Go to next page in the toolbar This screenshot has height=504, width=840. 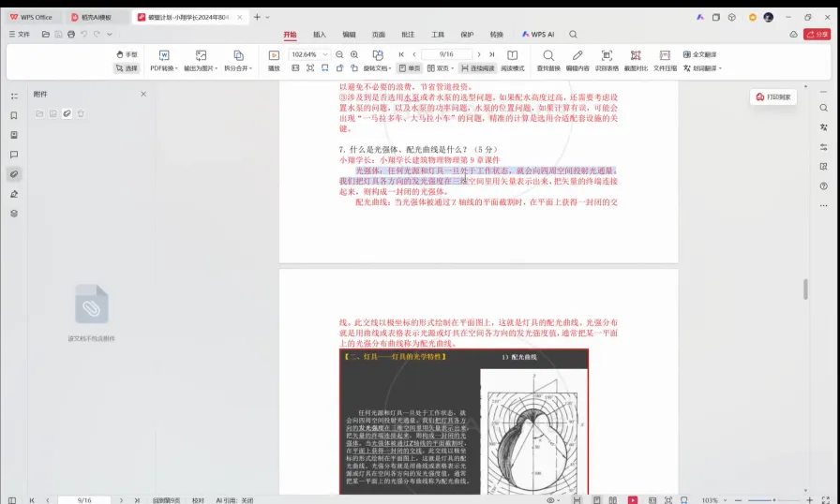pyautogui.click(x=479, y=54)
